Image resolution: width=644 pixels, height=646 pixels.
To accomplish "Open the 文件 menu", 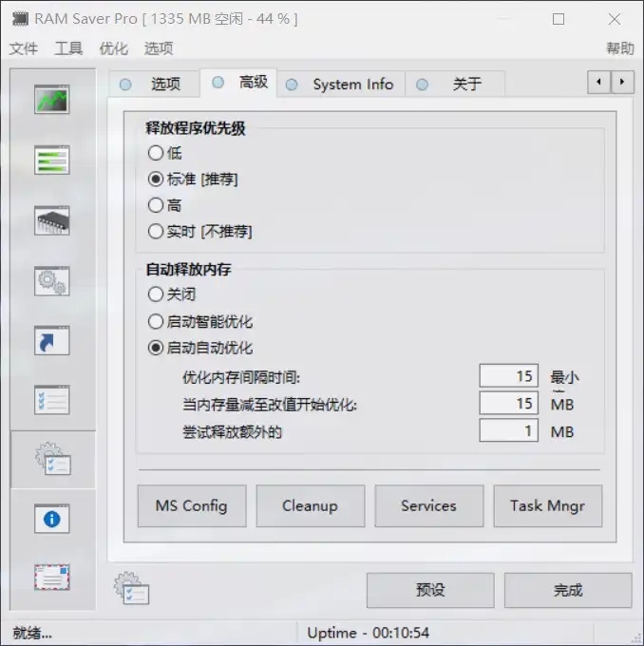I will [24, 48].
